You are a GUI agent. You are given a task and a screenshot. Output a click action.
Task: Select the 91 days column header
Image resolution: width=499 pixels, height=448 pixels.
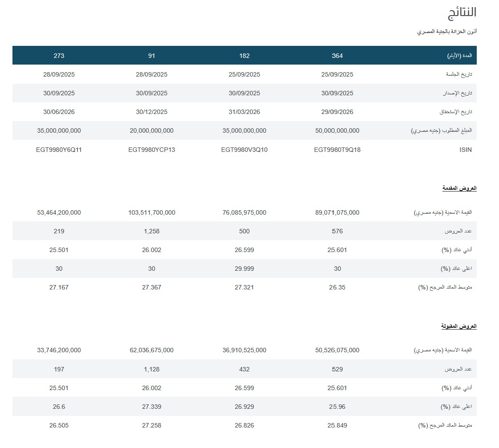click(x=151, y=56)
